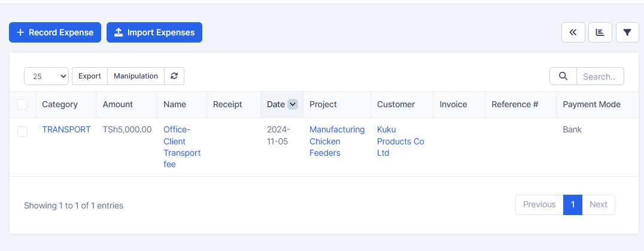
Task: Go to the Next results page
Action: 598,204
